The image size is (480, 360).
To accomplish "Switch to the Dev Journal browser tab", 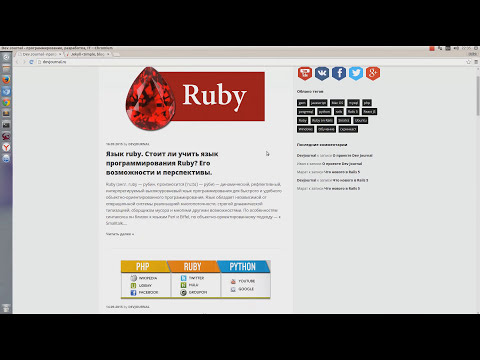I will tap(39, 54).
